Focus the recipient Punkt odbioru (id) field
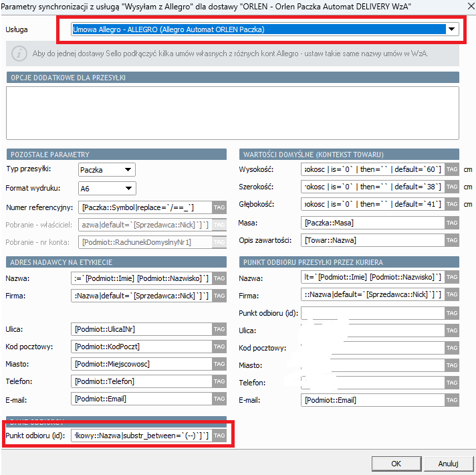This screenshot has height=475, width=476. coord(142,436)
